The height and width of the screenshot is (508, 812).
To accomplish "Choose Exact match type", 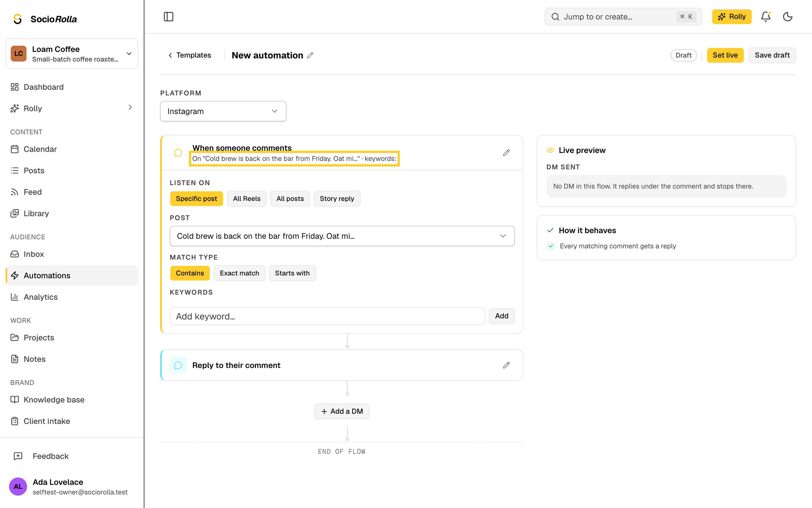I will (x=240, y=273).
